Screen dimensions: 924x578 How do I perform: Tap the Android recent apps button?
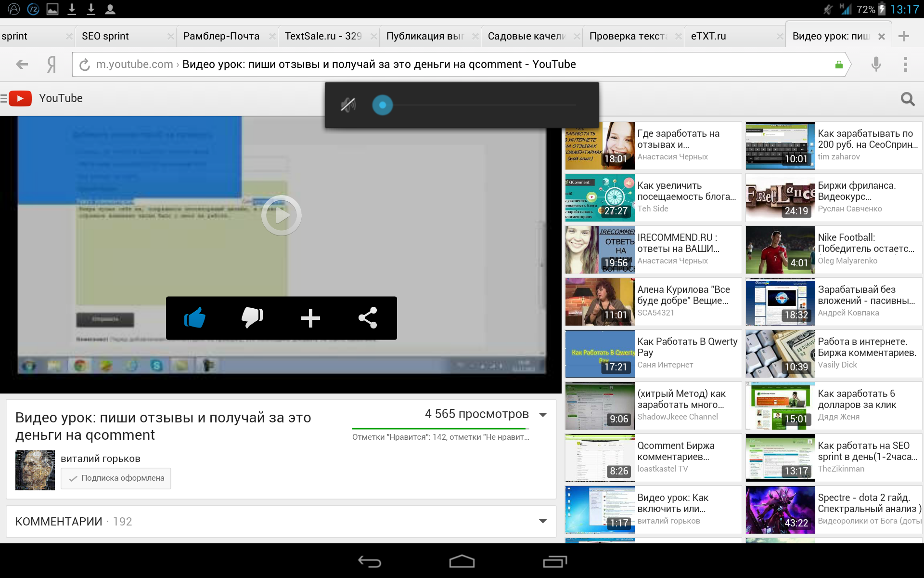pos(555,561)
